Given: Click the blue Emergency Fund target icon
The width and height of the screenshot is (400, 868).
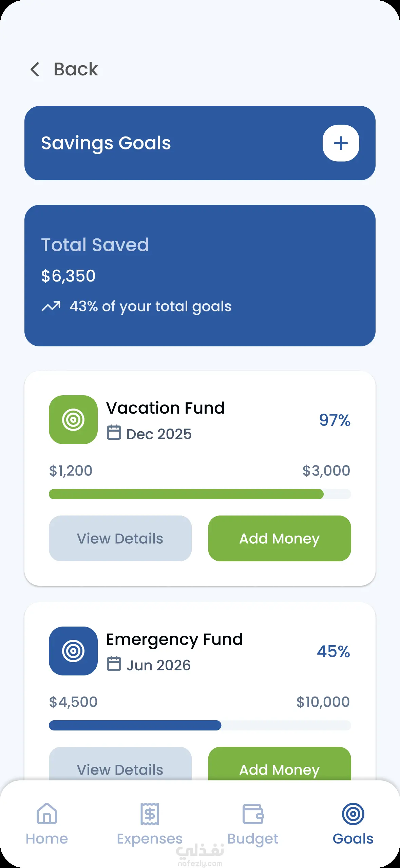Looking at the screenshot, I should tap(73, 651).
